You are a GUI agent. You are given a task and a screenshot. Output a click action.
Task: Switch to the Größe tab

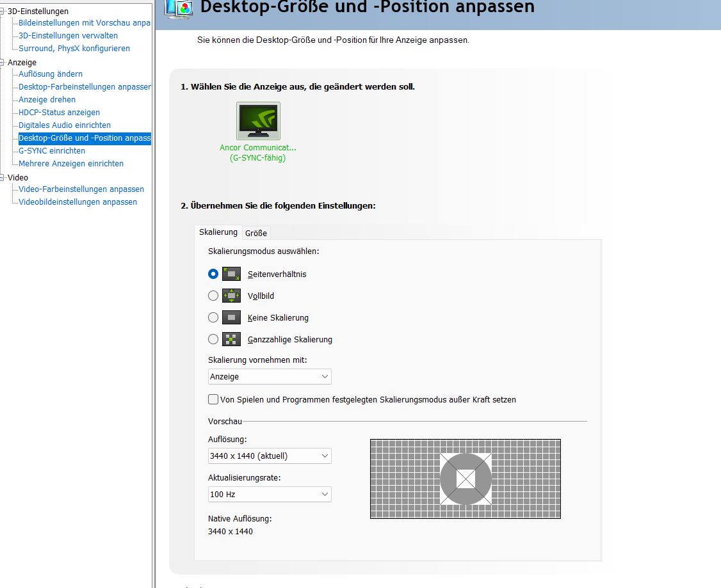[x=256, y=233]
